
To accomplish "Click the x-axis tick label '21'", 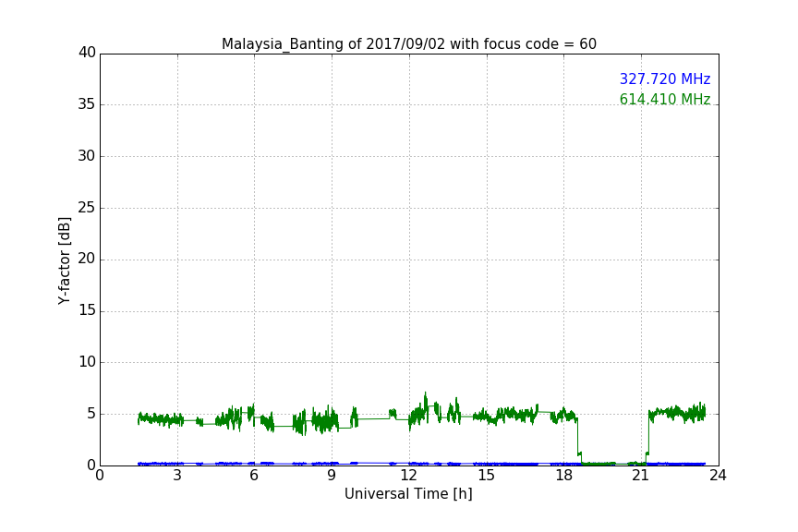I will coord(641,476).
